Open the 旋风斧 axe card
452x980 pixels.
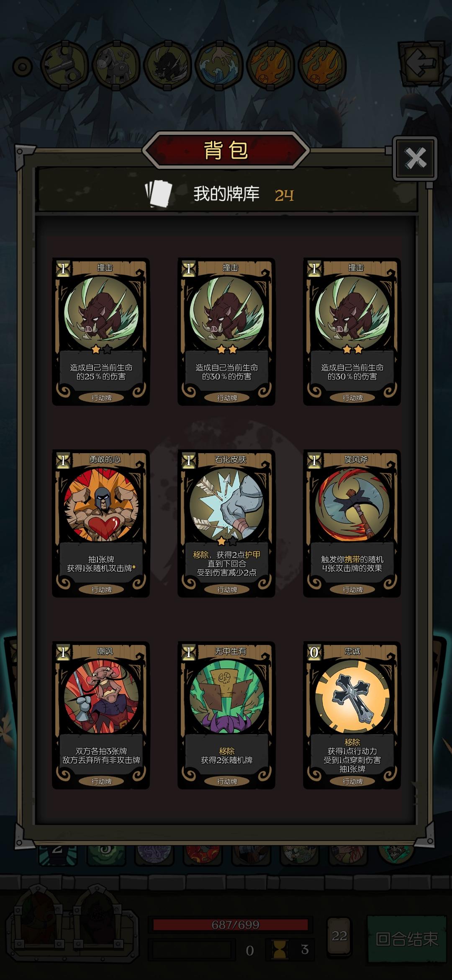(352, 524)
